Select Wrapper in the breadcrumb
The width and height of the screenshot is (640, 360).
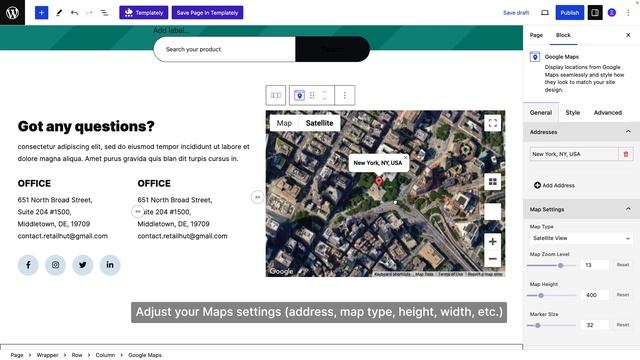47,355
